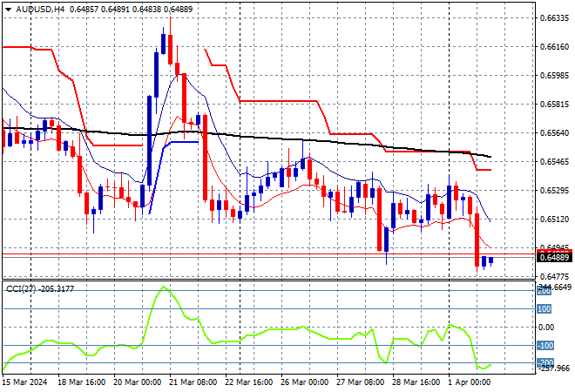
Task: Click the 0.65640 price scale label
Action: [553, 133]
